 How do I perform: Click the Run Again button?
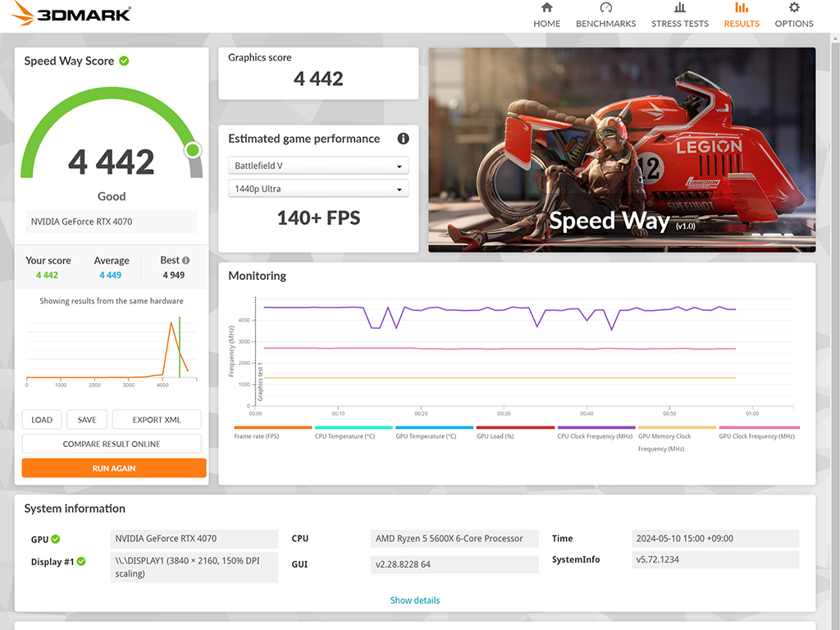tap(113, 468)
